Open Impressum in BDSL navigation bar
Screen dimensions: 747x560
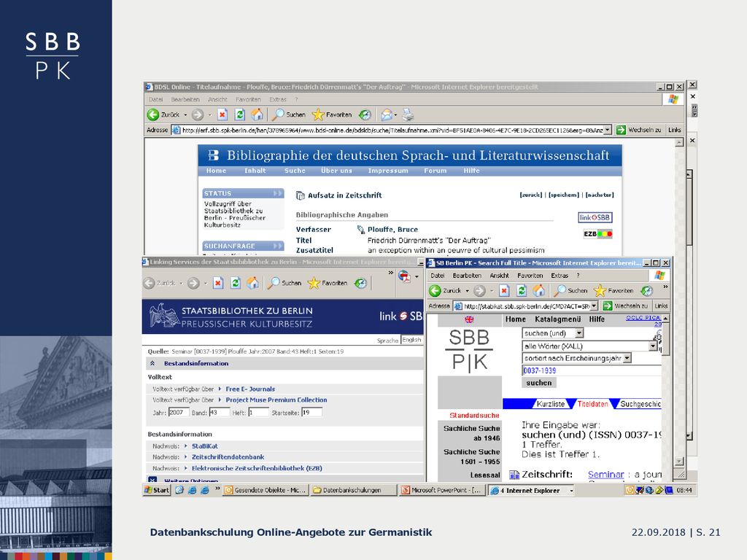pyautogui.click(x=388, y=171)
